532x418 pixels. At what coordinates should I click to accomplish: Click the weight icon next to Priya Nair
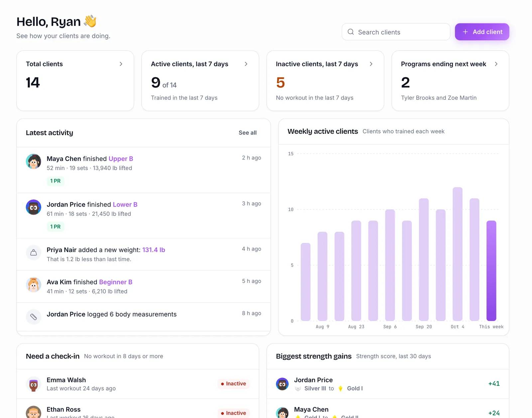(x=34, y=253)
